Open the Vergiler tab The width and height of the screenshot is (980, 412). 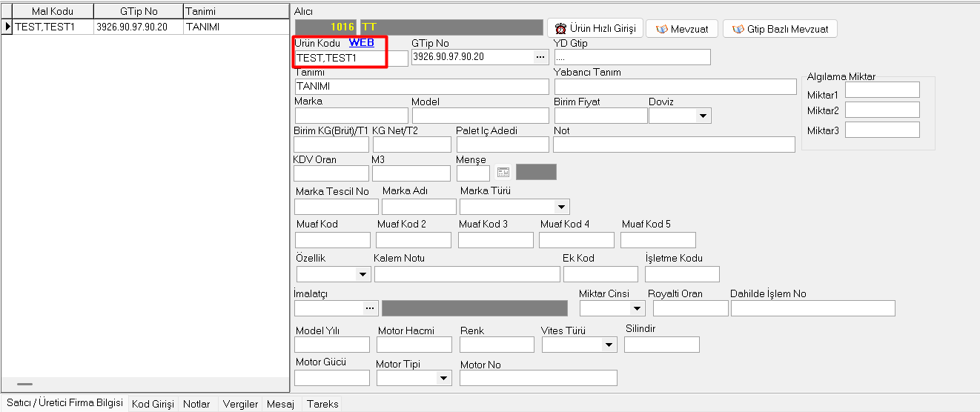click(240, 404)
